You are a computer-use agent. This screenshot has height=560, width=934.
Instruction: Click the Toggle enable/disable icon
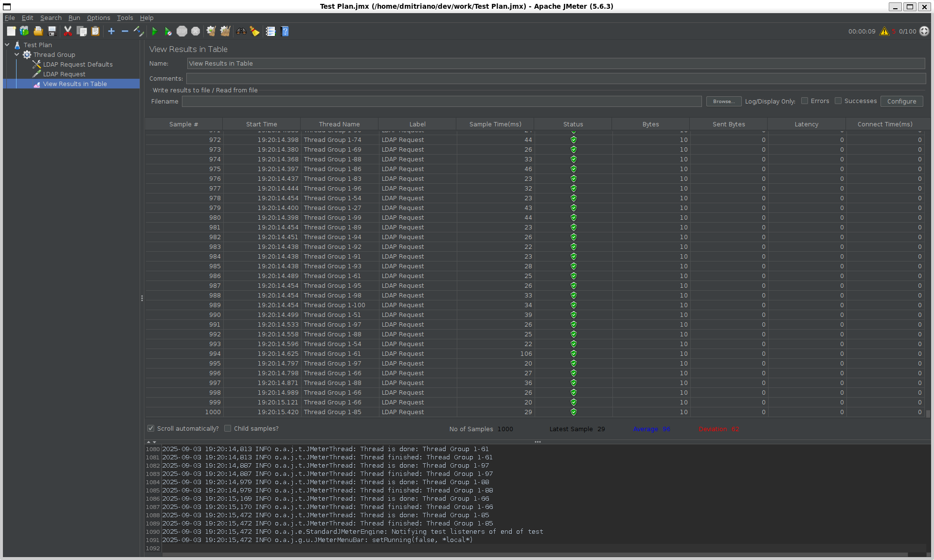139,31
